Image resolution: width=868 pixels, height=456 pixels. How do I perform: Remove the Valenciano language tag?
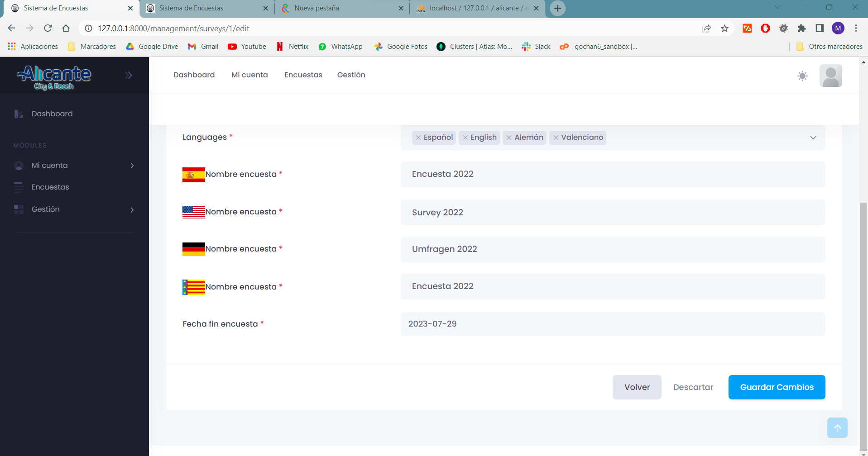556,138
